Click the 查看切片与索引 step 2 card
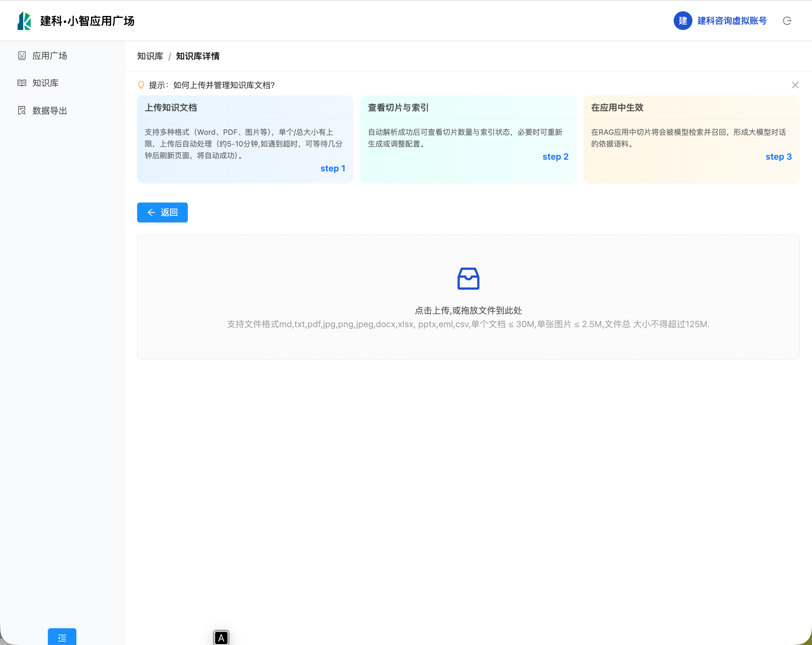This screenshot has height=645, width=812. 468,139
